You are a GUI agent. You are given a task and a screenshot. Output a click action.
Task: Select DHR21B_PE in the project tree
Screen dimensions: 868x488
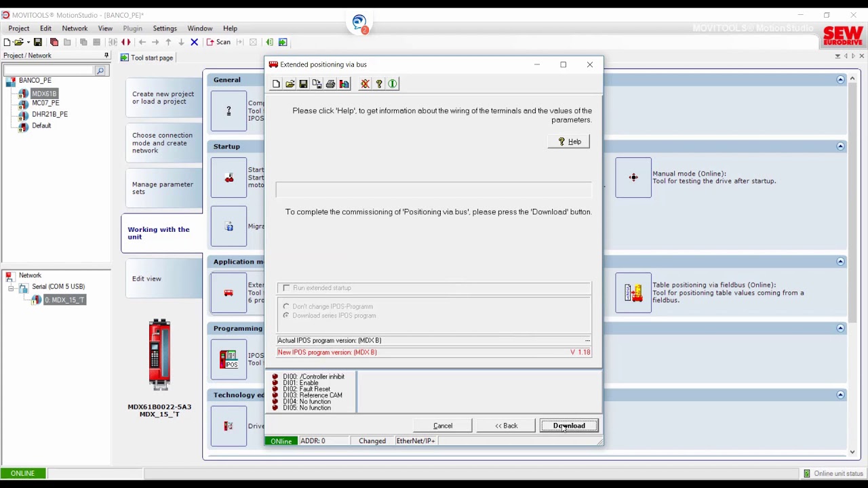[50, 115]
